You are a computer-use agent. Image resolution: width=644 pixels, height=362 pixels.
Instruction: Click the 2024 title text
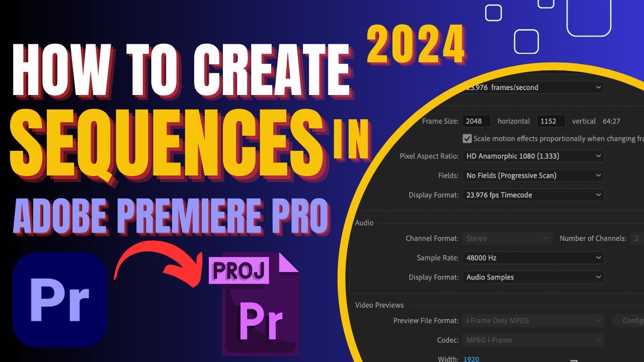click(x=416, y=45)
